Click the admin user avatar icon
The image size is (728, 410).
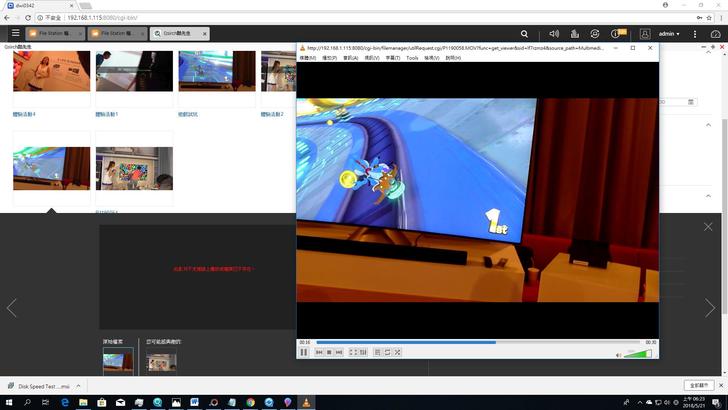pyautogui.click(x=645, y=34)
